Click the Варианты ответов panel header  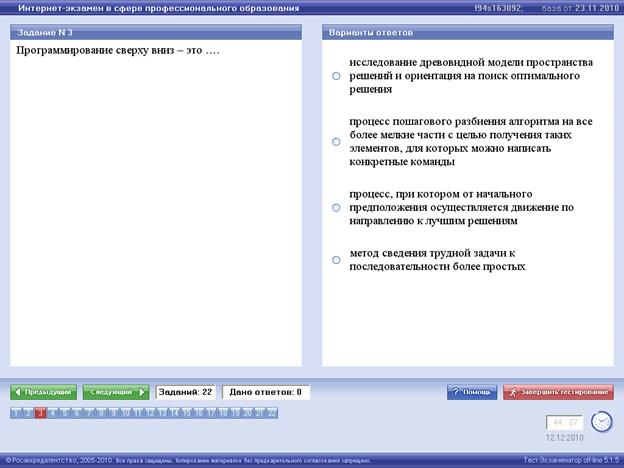click(468, 33)
